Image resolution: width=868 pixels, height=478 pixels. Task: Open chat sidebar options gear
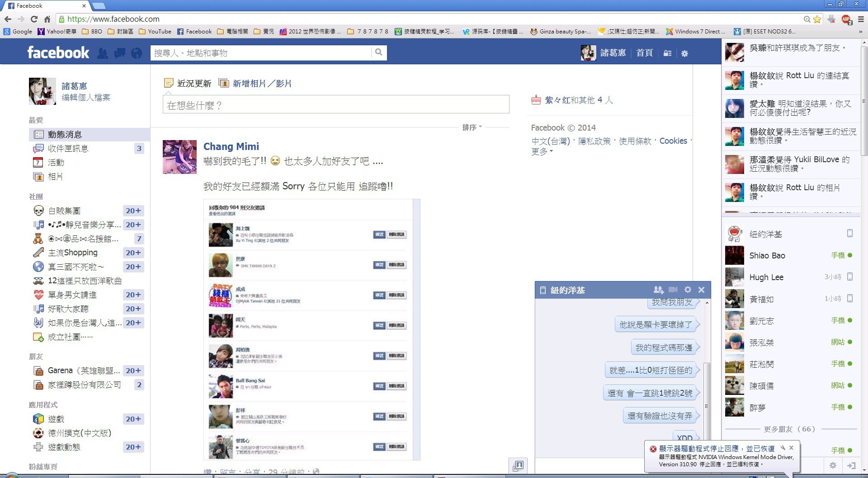point(833,465)
